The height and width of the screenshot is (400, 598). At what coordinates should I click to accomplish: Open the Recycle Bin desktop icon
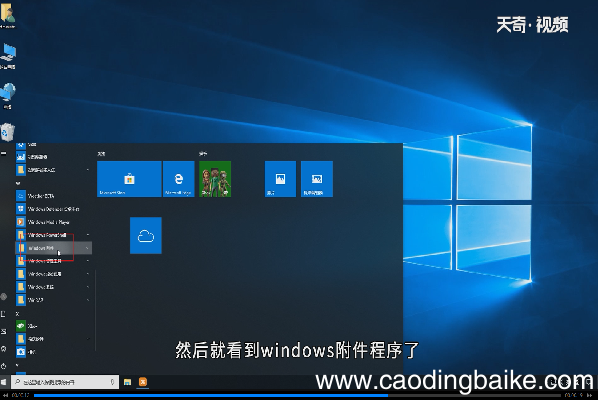tap(7, 132)
